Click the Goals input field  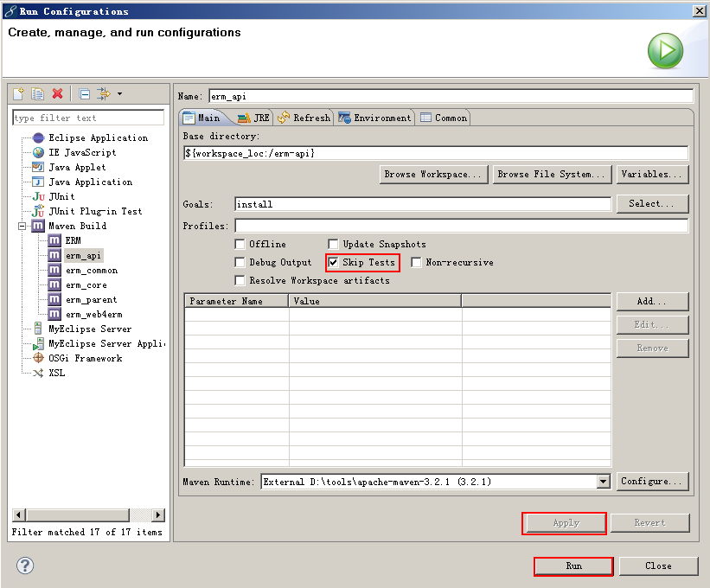tap(423, 204)
